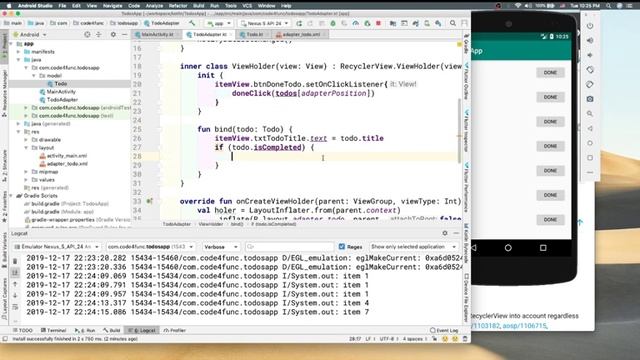The height and width of the screenshot is (360, 640).
Task: Click the Sync Project with Gradle icon
Action: pyautogui.click(x=416, y=24)
